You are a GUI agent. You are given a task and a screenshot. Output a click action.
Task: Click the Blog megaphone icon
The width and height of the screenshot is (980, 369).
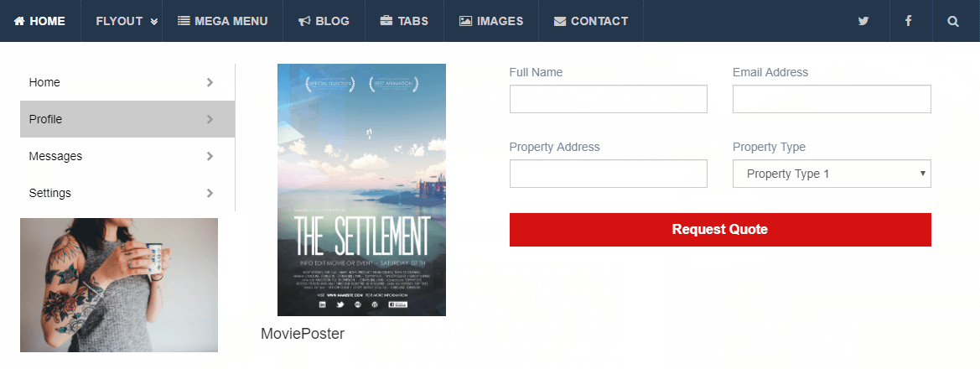(x=304, y=21)
